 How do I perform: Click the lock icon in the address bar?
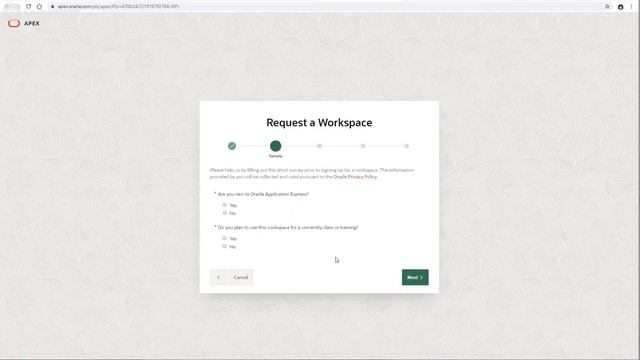coord(52,7)
